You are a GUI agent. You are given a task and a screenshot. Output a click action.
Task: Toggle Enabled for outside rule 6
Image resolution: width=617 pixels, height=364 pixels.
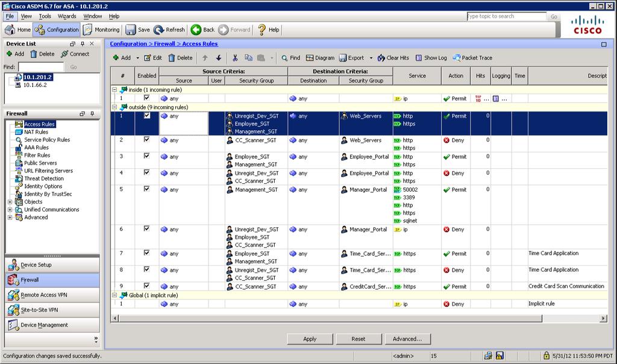coord(147,229)
